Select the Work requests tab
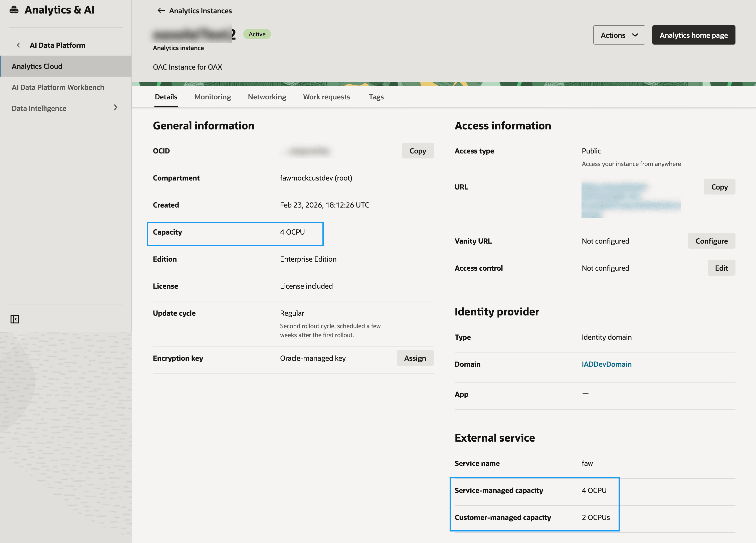Viewport: 756px width, 543px height. (x=326, y=97)
